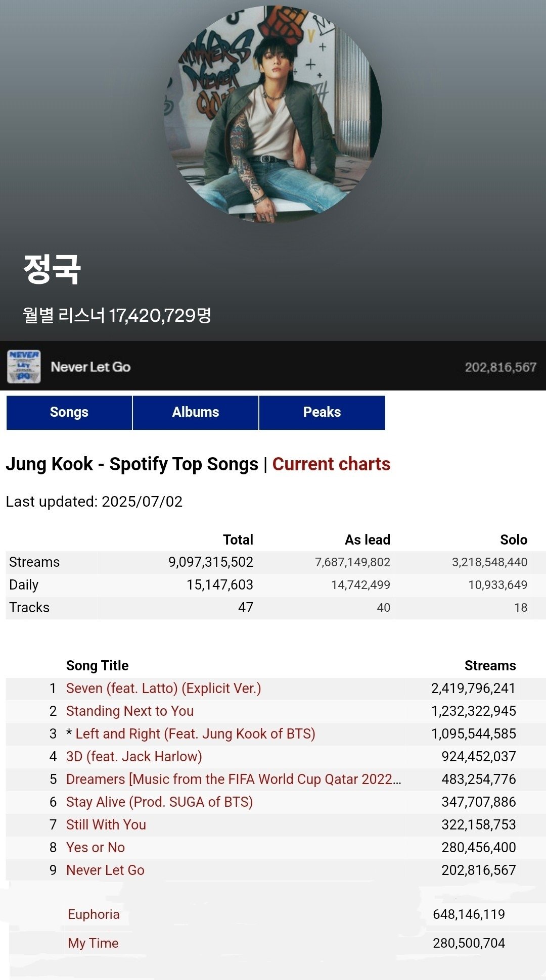Open Dreamers FIFA World Cup song link
546x980 pixels.
tap(234, 779)
